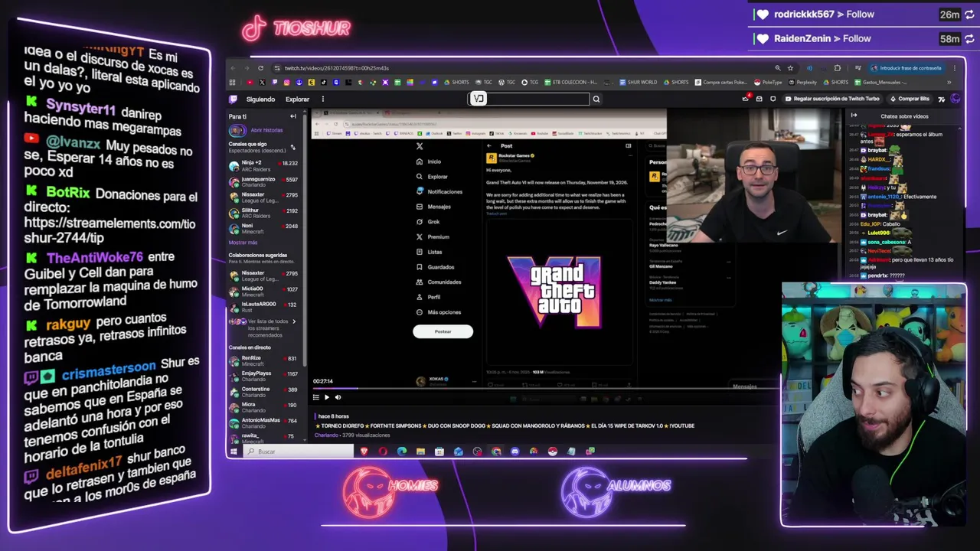Image resolution: width=980 pixels, height=551 pixels.
Task: Click the browser address bar URL
Action: click(x=337, y=68)
